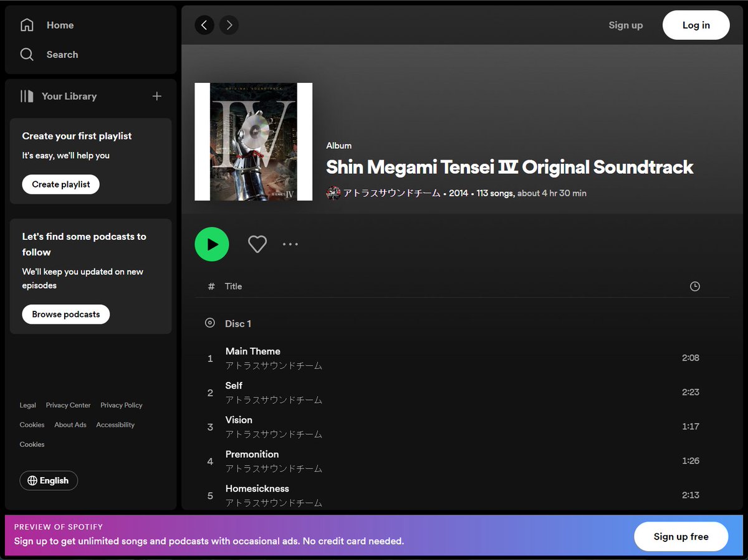Screen dimensions: 748x560
Task: Click the Browse podcasts button
Action: pyautogui.click(x=66, y=314)
